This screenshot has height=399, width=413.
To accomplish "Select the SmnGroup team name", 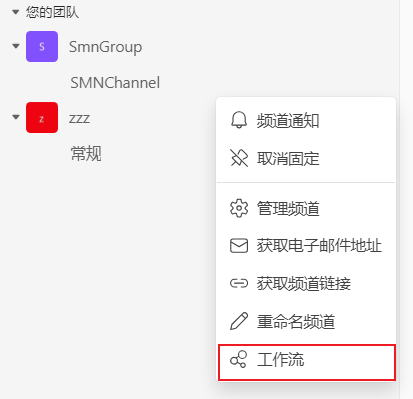I will [x=105, y=47].
